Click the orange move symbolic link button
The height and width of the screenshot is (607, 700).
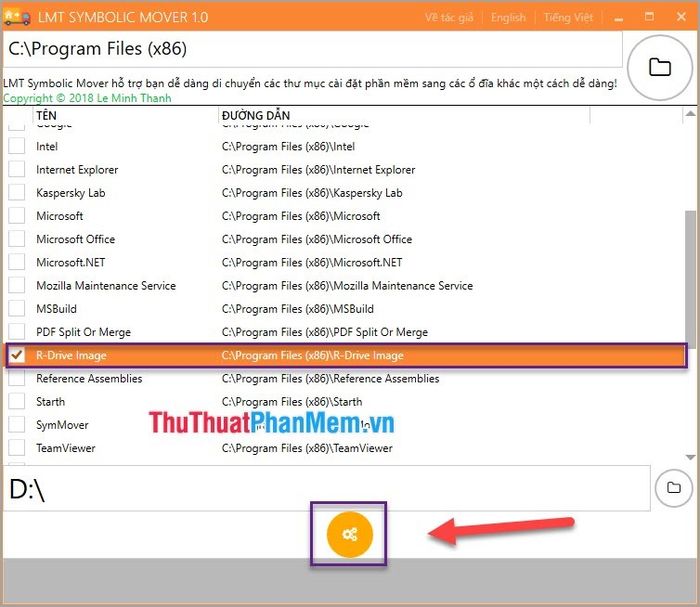coord(350,534)
